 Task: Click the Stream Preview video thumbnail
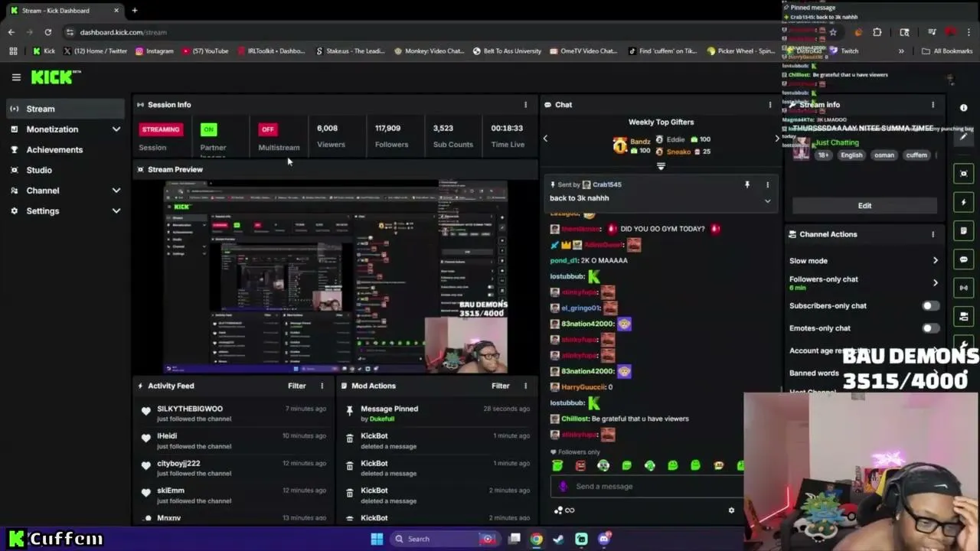click(x=335, y=277)
